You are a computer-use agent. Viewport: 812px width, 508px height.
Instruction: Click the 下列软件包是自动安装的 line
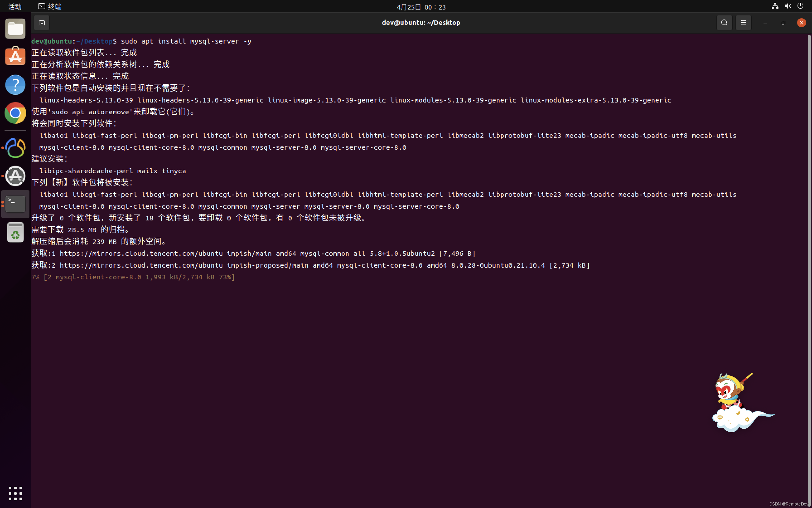111,88
